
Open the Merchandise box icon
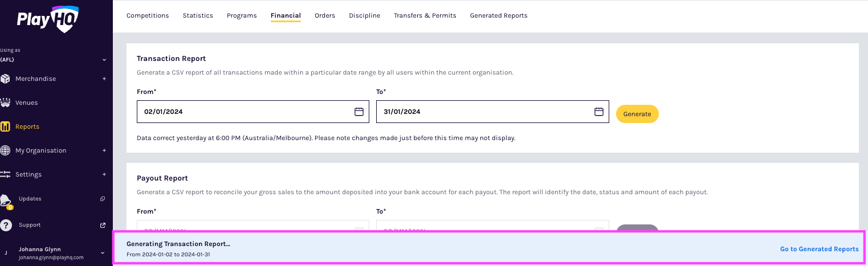pos(6,79)
